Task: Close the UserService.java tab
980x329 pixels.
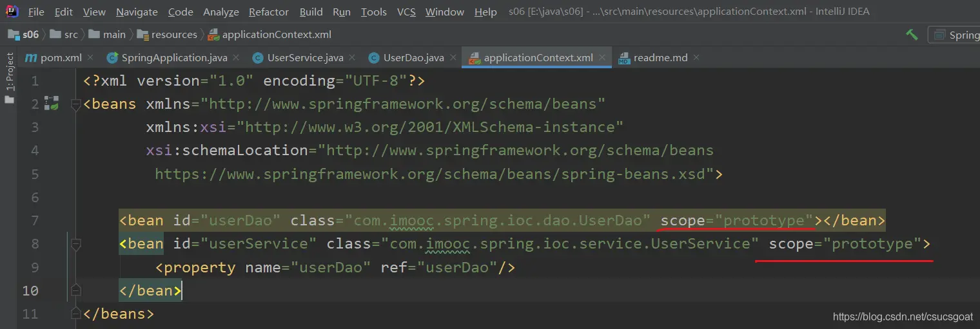Action: (x=352, y=58)
